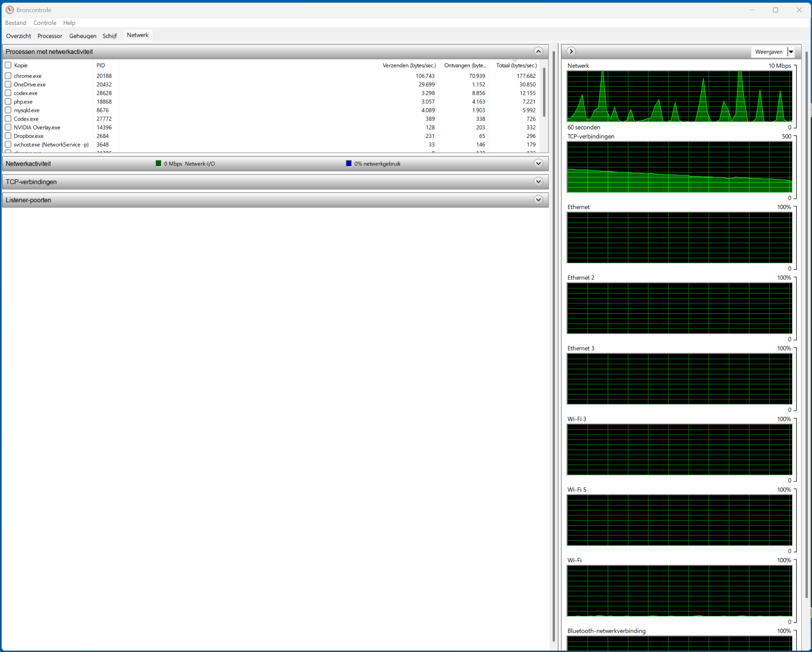The width and height of the screenshot is (812, 652).
Task: Click green Netwerk-I/O legend swatch
Action: pyautogui.click(x=159, y=164)
